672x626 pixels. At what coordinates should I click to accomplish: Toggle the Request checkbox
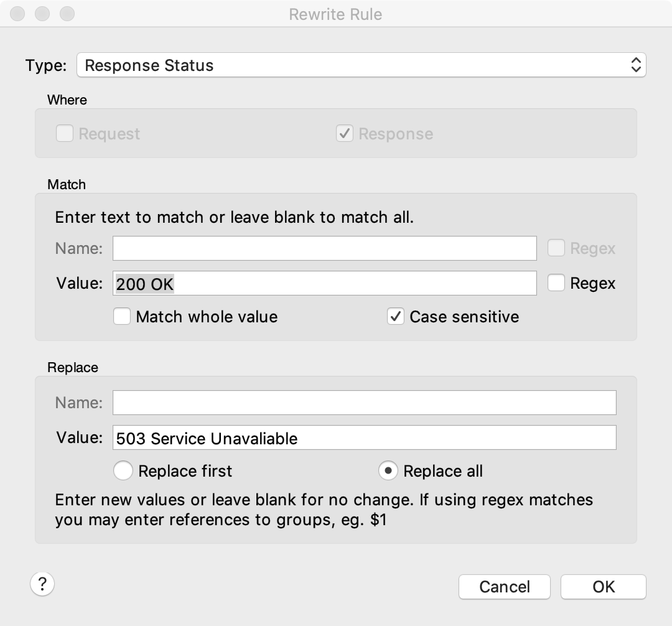(x=65, y=133)
